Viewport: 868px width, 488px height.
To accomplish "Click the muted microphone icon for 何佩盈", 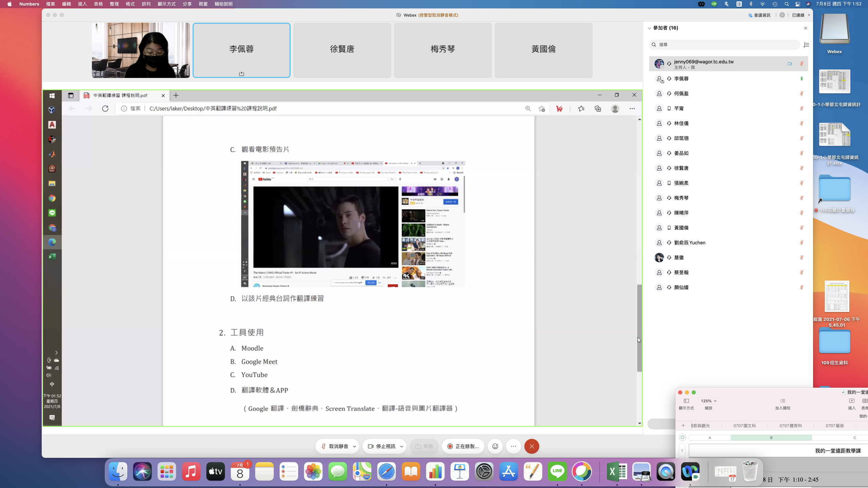I will 802,94.
